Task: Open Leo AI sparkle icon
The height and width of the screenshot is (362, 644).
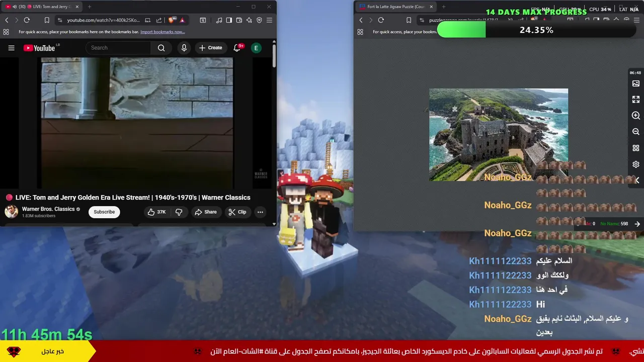Action: [x=249, y=20]
